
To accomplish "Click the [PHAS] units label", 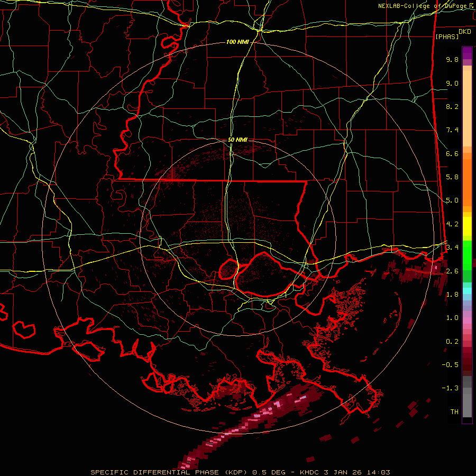I will (x=447, y=37).
